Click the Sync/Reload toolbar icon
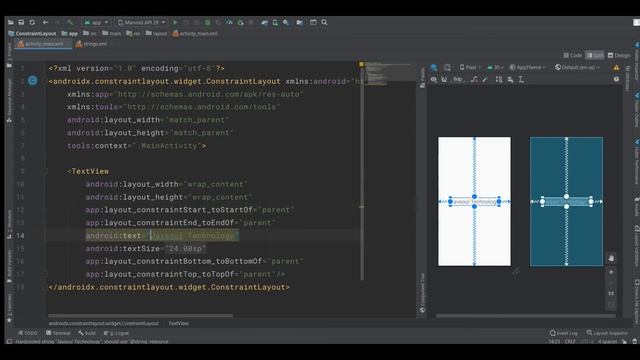Image resolution: width=640 pixels, height=360 pixels. tap(32, 22)
